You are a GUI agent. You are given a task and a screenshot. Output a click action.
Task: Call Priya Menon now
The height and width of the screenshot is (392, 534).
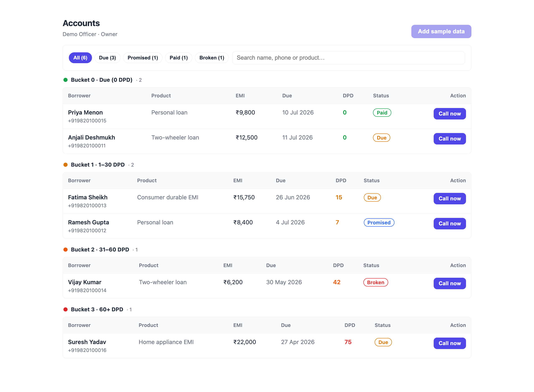450,114
